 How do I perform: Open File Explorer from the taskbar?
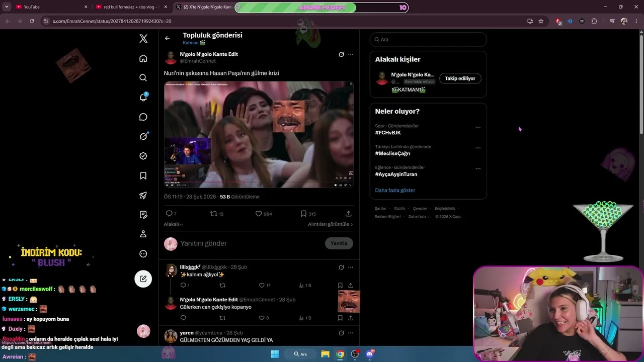pos(326,354)
